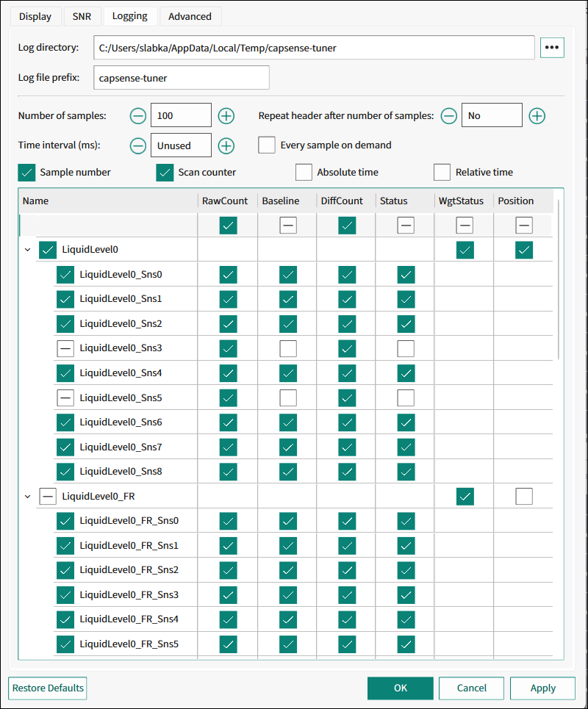Enable Every sample on demand checkbox
The height and width of the screenshot is (709, 588).
point(266,145)
